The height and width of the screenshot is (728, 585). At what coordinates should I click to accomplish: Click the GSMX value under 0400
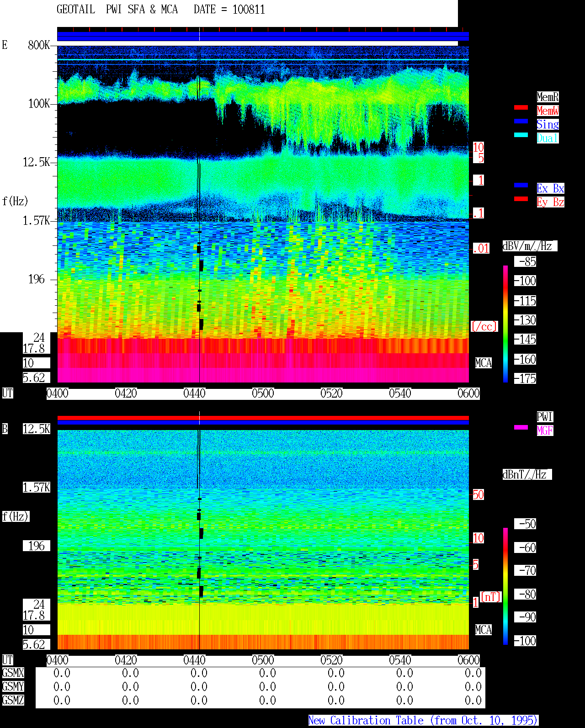(x=62, y=673)
